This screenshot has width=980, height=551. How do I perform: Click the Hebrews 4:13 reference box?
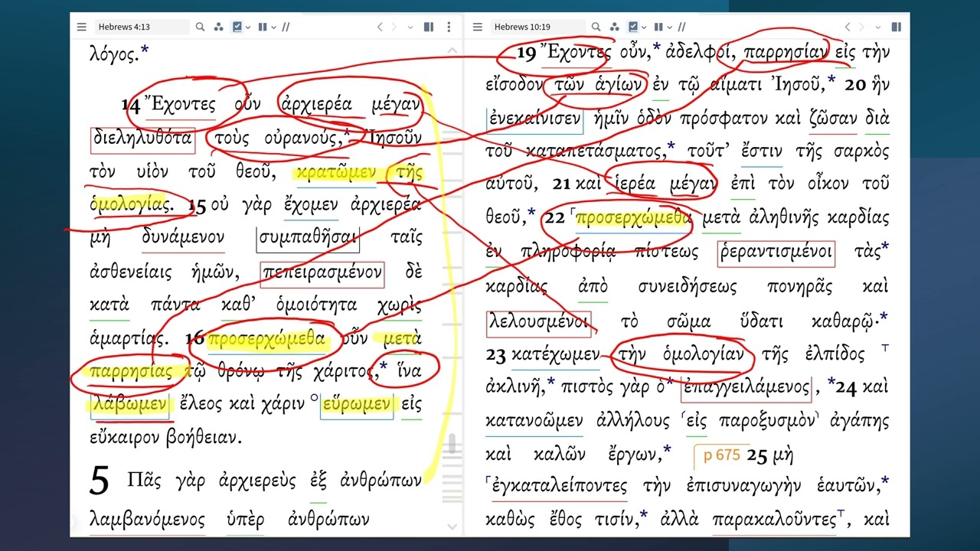[x=142, y=27]
